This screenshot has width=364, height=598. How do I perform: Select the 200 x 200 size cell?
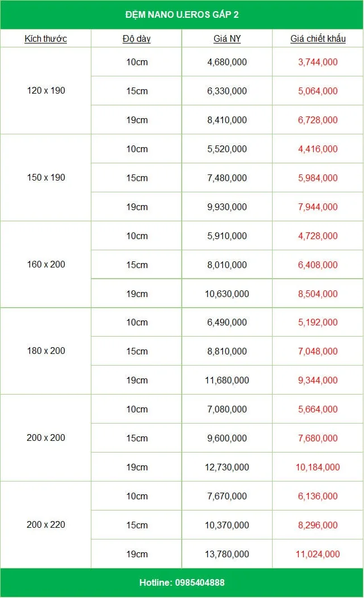[46, 438]
